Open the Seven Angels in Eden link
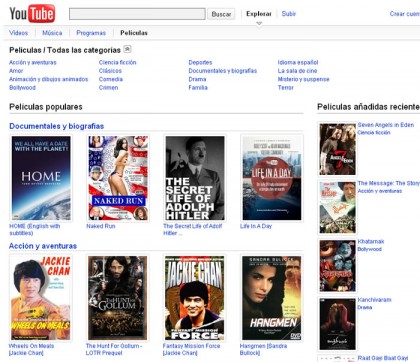The height and width of the screenshot is (362, 420). [386, 125]
